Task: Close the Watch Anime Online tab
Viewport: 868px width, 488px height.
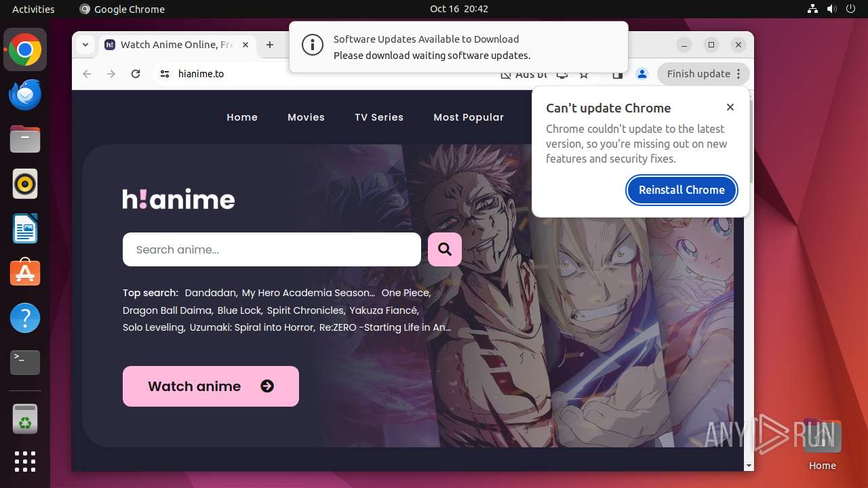Action: (x=245, y=45)
